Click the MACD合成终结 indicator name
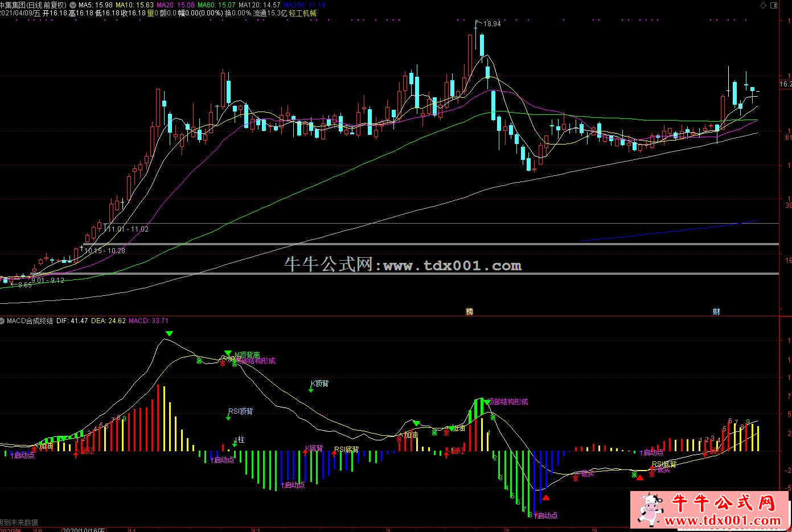Screen dimensions: 792x532 coord(30,321)
